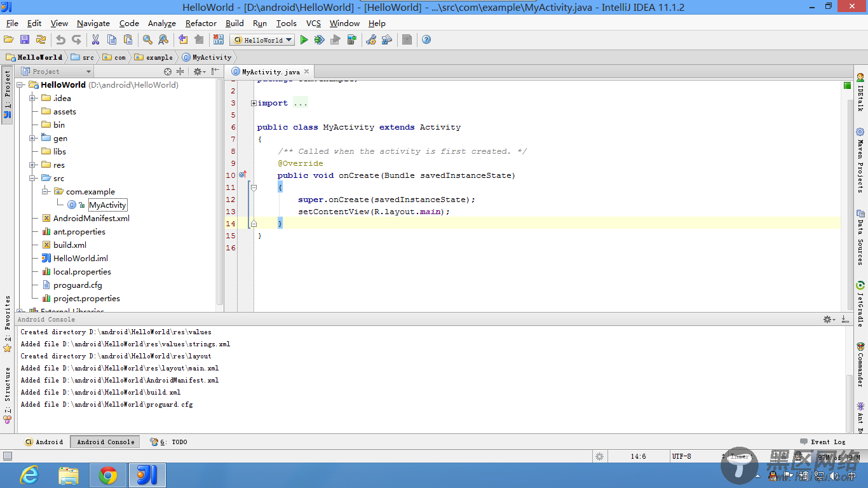The width and height of the screenshot is (868, 488).
Task: Click the src breadcrumb in navigation bar
Action: pyautogui.click(x=83, y=57)
